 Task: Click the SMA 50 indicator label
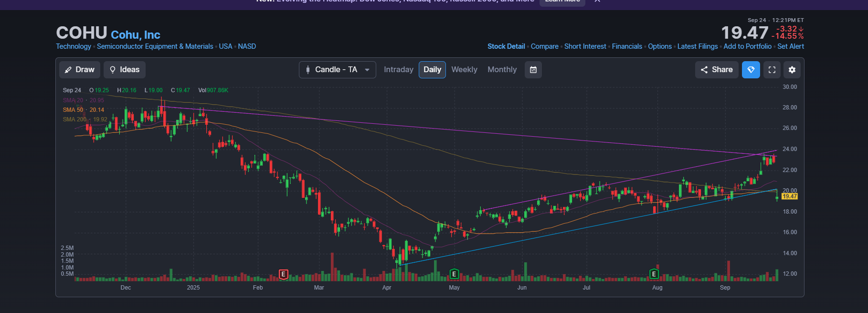pos(73,110)
